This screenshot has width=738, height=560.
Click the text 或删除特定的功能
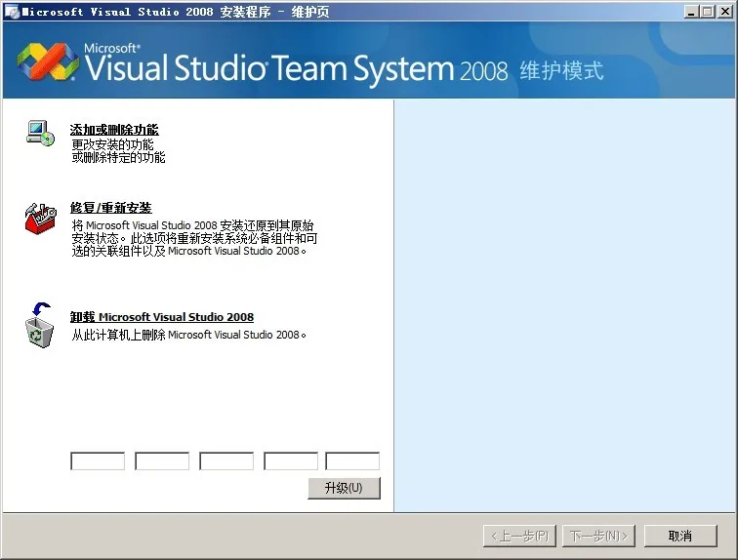coord(119,157)
